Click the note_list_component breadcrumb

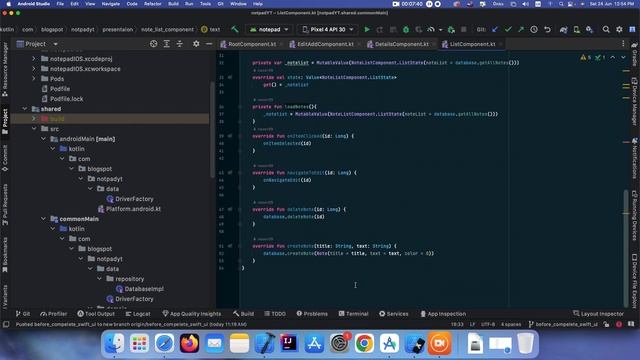coord(167,29)
